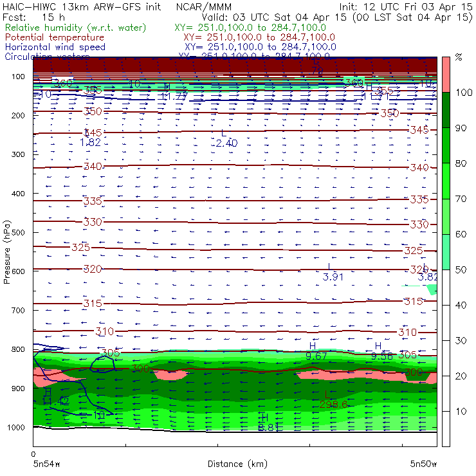This screenshot has height=476, width=476.
Task: Click the '30' colorbar scale label
Action: coord(461,341)
